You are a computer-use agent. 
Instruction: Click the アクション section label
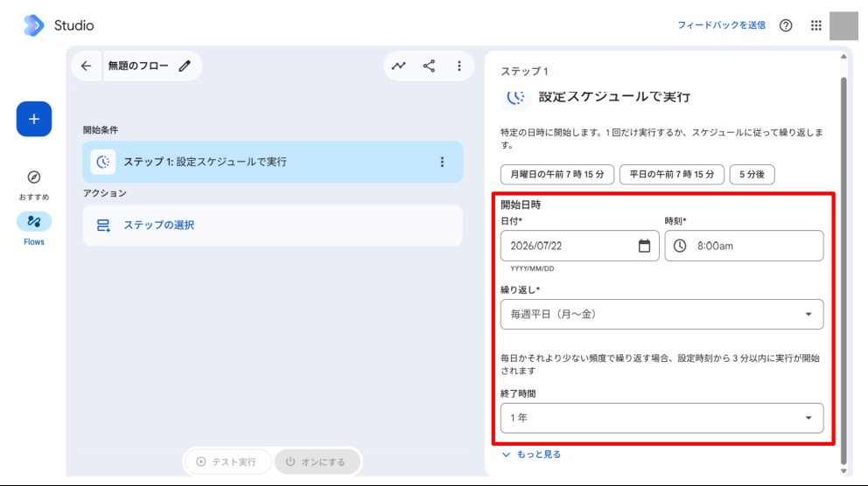105,193
